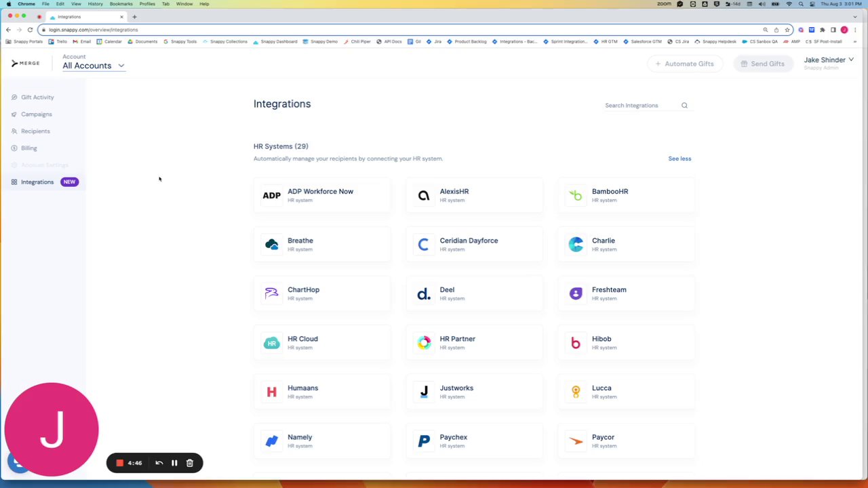Stop the recording with red square
Screen dimensions: 868x488
click(x=119, y=463)
